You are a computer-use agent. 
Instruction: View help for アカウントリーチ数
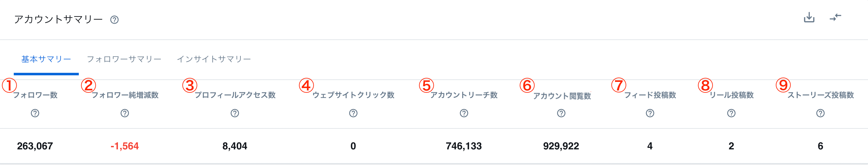pyautogui.click(x=464, y=113)
